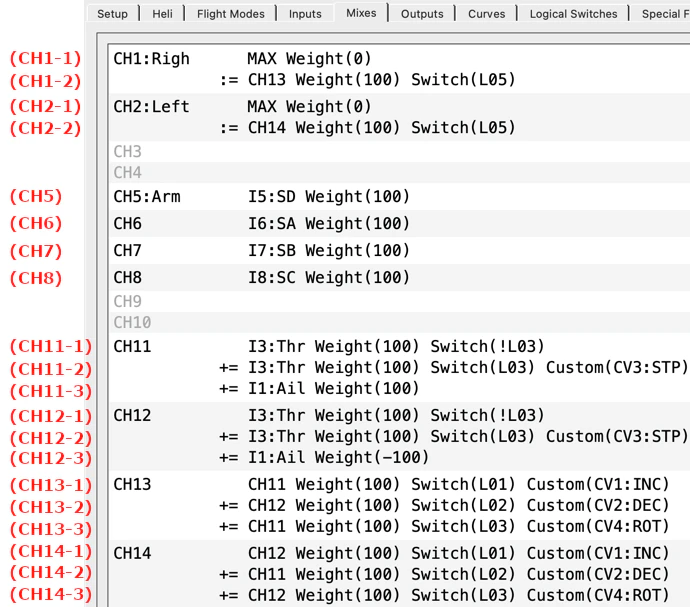Image resolution: width=690 pixels, height=607 pixels.
Task: Open the Outputs tab
Action: pyautogui.click(x=422, y=14)
